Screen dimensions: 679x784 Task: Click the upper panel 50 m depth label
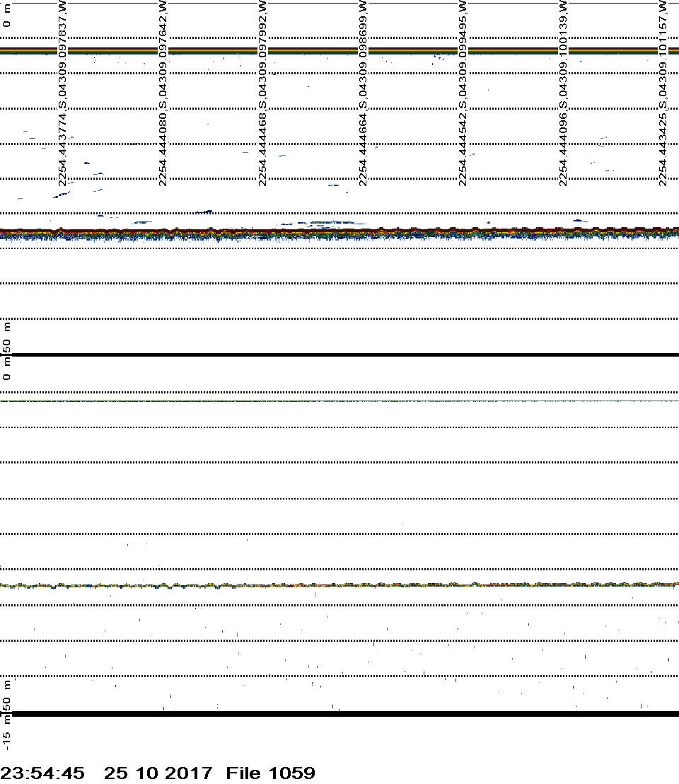click(7, 336)
